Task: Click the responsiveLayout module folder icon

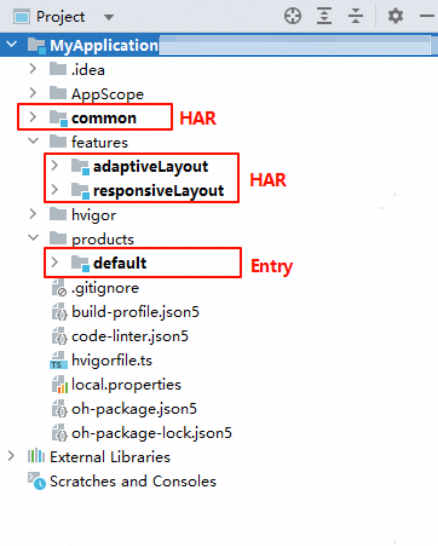Action: click(80, 191)
